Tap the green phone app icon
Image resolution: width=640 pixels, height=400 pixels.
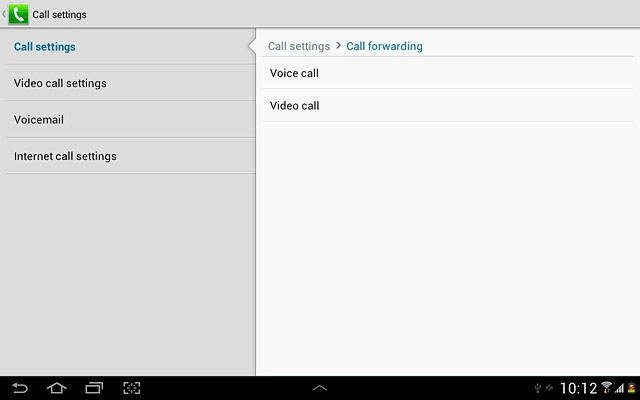pyautogui.click(x=19, y=14)
